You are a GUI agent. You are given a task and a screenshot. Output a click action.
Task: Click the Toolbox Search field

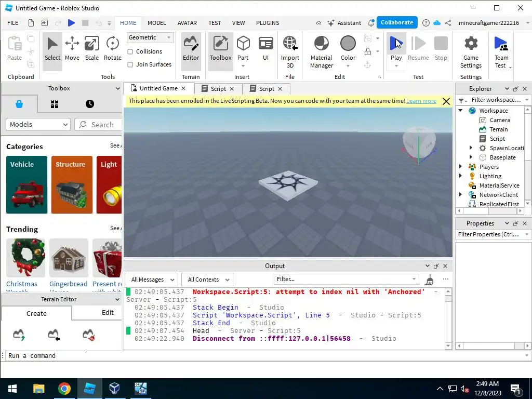click(x=98, y=125)
